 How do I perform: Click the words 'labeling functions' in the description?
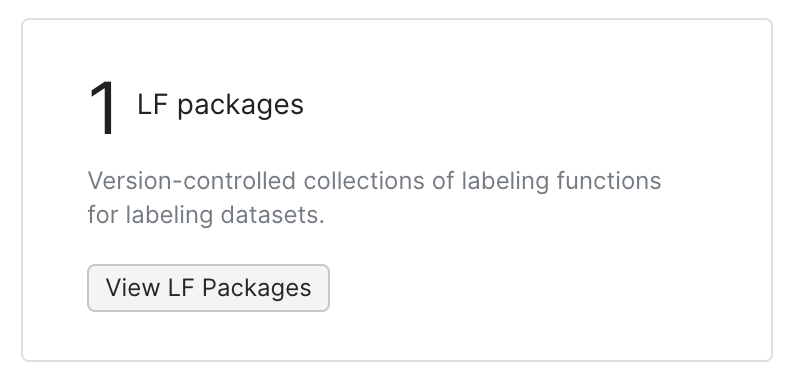561,181
